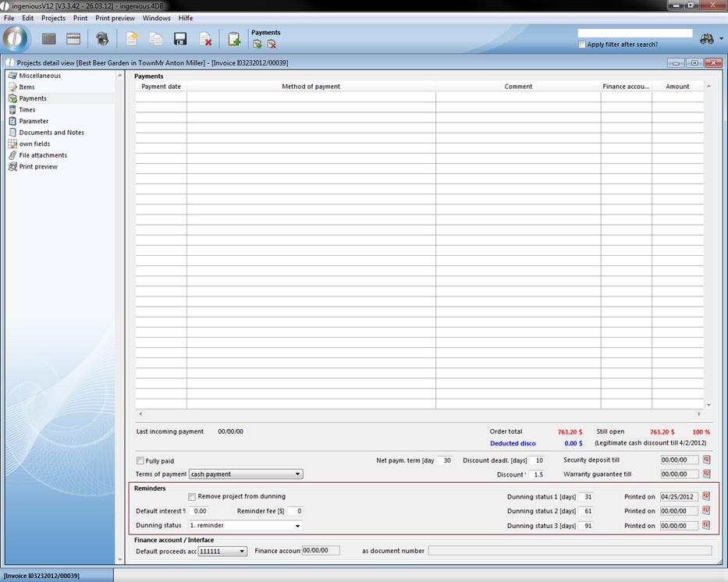Select Documents and Notes in sidebar

pos(51,133)
